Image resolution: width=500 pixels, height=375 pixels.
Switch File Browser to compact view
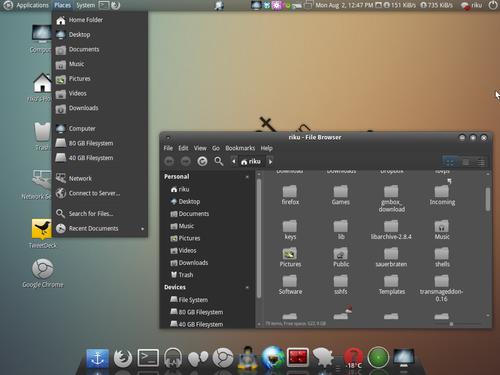click(480, 162)
